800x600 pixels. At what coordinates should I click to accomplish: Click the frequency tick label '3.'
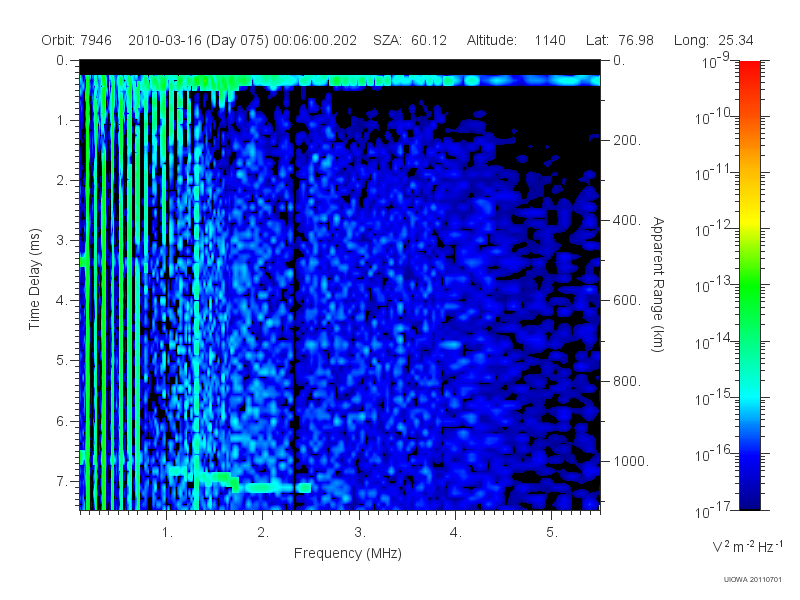360,533
